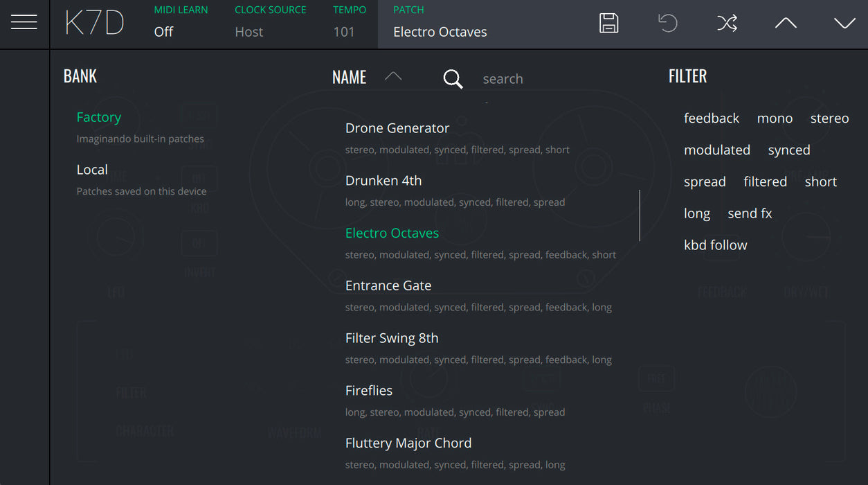Viewport: 868px width, 485px height.
Task: Click the save patch floppy icon
Action: [608, 23]
